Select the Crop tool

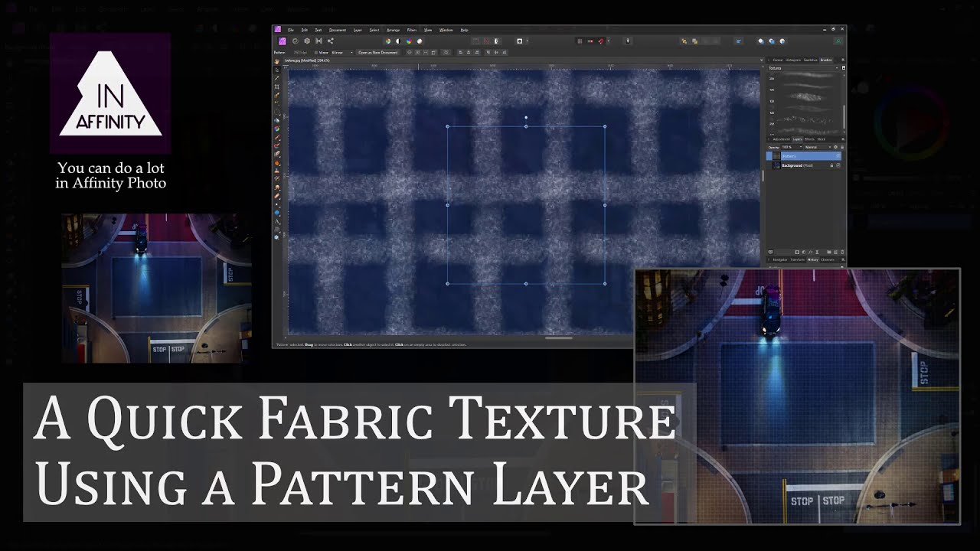click(277, 86)
